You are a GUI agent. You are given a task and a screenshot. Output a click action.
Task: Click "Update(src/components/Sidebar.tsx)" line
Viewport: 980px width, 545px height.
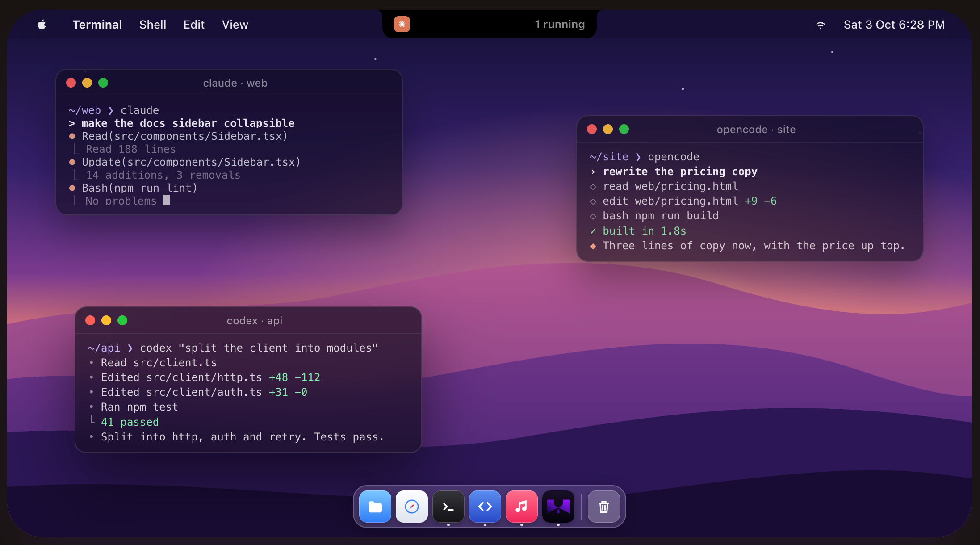point(185,162)
